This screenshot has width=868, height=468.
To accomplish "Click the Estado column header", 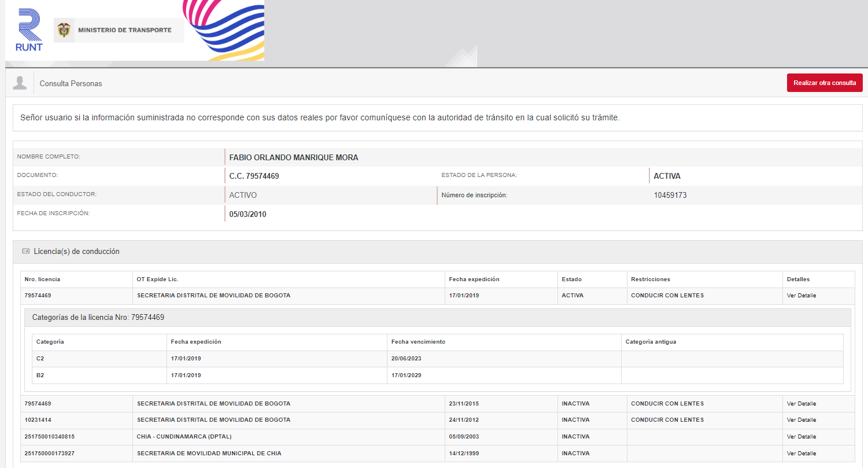I will (571, 279).
